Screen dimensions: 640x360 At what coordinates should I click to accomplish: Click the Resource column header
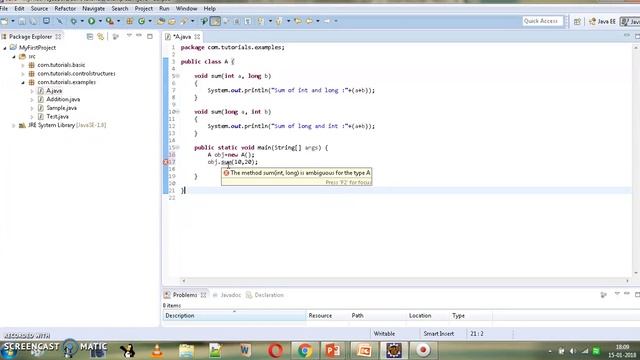[x=327, y=316]
